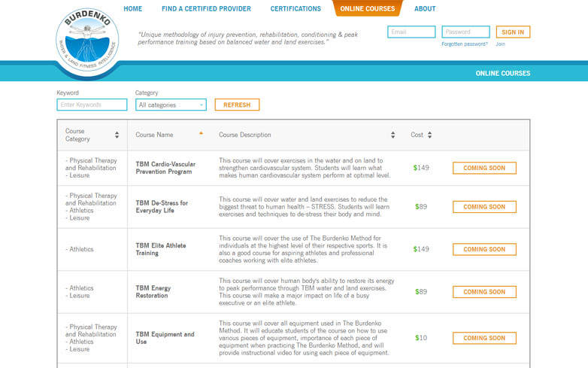Click the Energy Restoration course description

coord(306,292)
